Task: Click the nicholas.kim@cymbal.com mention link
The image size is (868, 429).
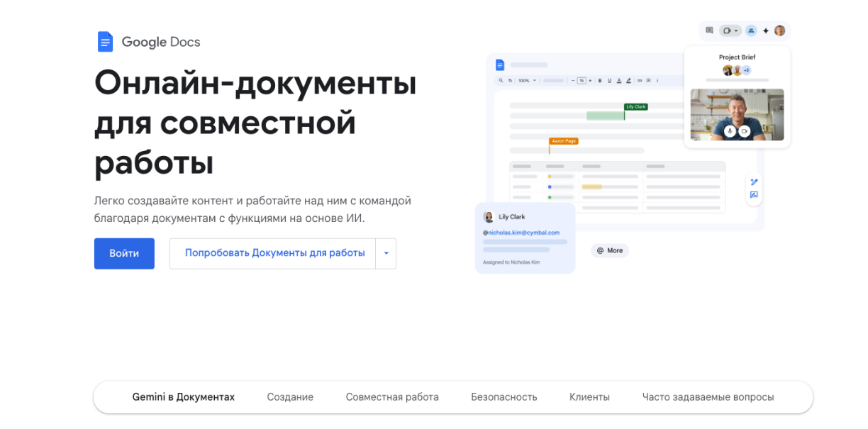Action: [521, 233]
